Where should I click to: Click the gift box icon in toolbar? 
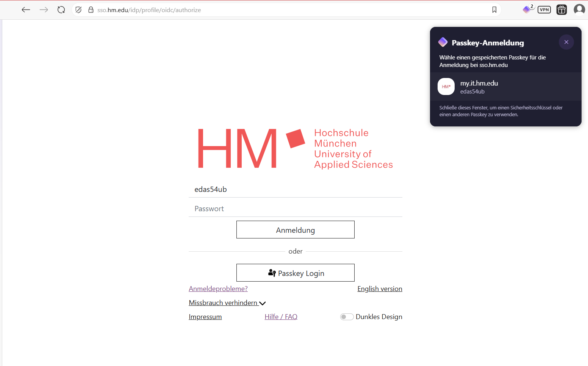[x=561, y=10]
